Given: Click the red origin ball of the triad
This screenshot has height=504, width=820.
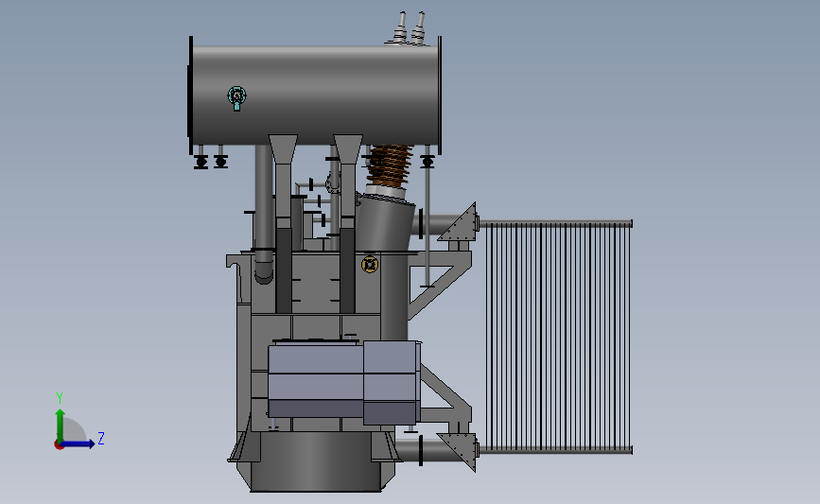Looking at the screenshot, I should (x=59, y=445).
